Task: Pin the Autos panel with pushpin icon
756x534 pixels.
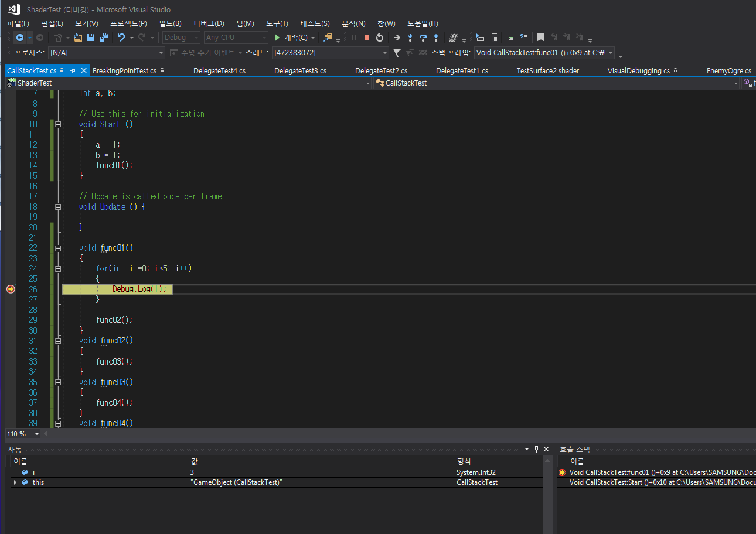Action: (536, 449)
